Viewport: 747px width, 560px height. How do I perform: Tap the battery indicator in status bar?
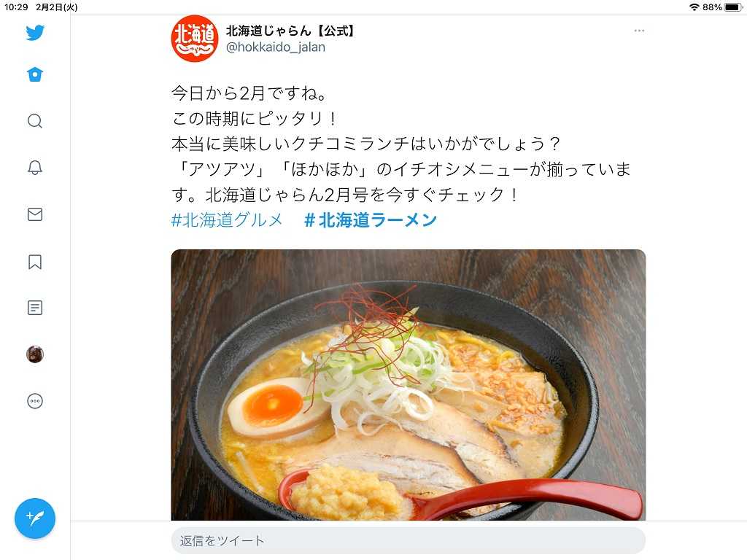pos(732,7)
